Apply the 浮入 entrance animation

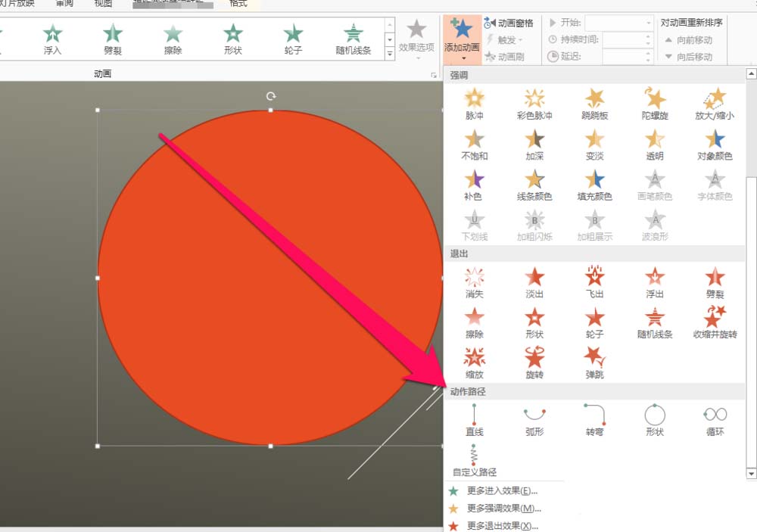[53, 39]
